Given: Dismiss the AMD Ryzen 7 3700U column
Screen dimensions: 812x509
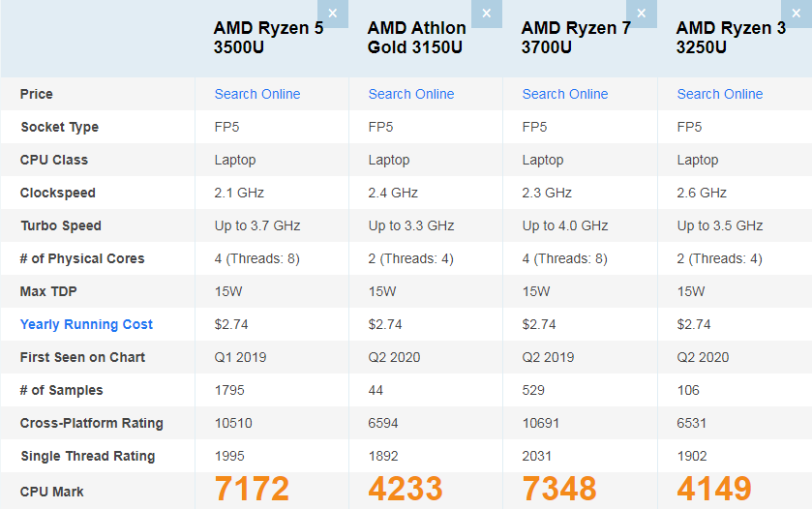Looking at the screenshot, I should [x=641, y=14].
